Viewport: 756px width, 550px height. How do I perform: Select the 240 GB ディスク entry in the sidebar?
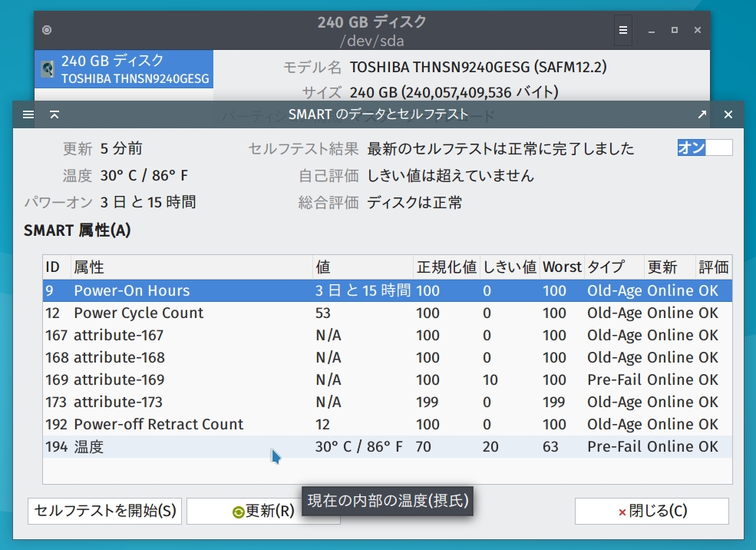tap(124, 69)
